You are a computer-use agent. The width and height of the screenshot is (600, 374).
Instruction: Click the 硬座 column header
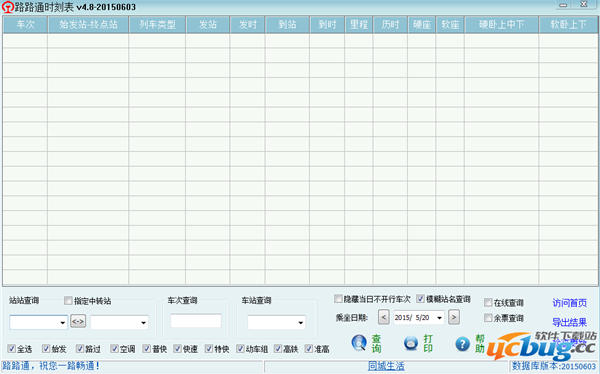point(422,24)
